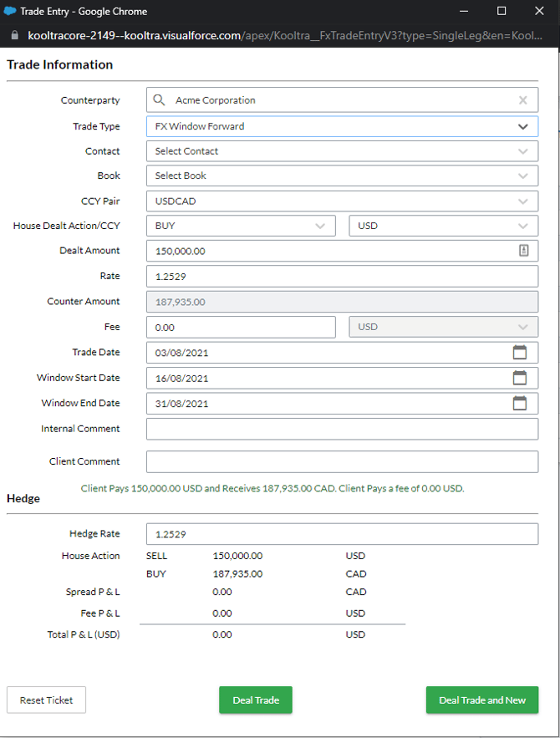
Task: Open the Select Book dropdown
Action: click(x=342, y=176)
